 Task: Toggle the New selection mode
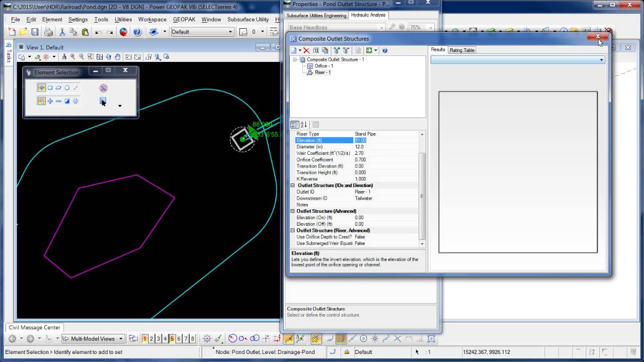click(41, 101)
